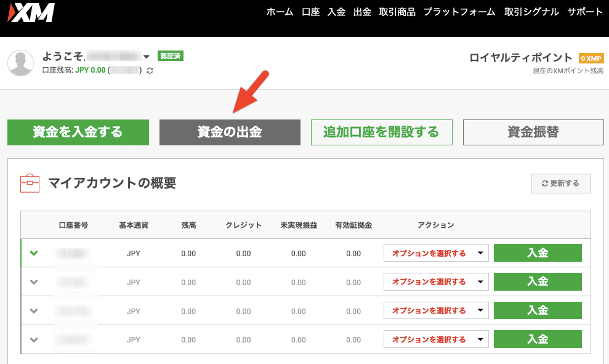Viewport: 609px width, 364px height.
Task: Open the 出金 menu item
Action: pos(362,12)
